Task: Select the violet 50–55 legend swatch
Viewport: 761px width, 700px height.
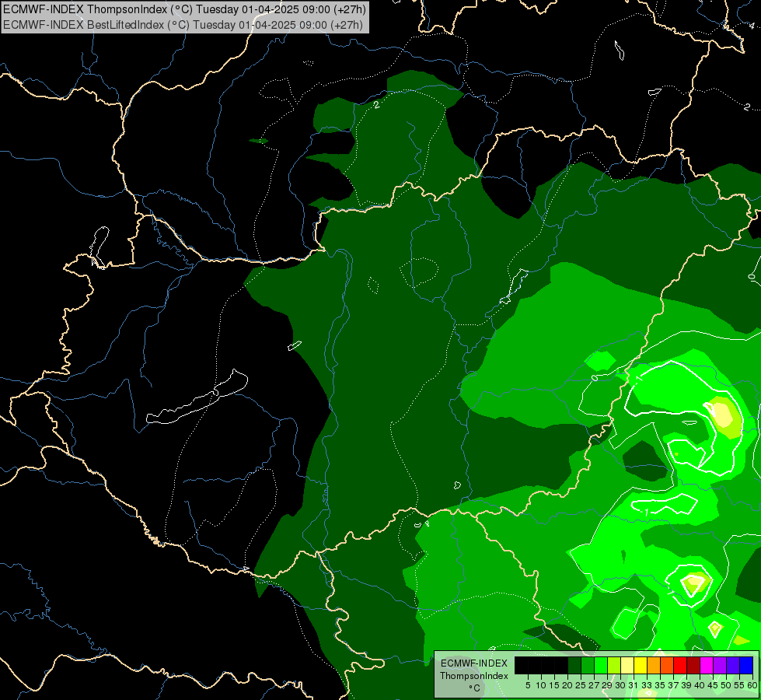Action: pyautogui.click(x=732, y=666)
